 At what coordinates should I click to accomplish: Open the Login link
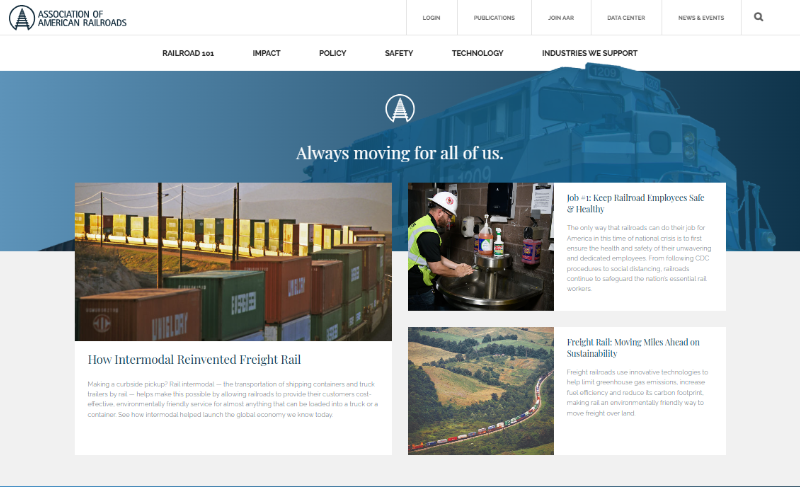click(431, 18)
